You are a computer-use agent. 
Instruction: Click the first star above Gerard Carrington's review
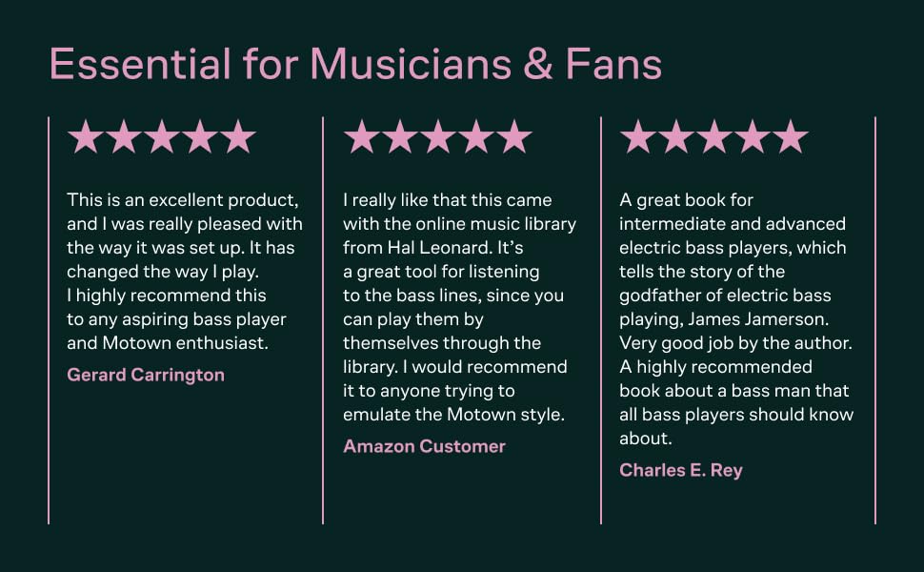pos(86,137)
